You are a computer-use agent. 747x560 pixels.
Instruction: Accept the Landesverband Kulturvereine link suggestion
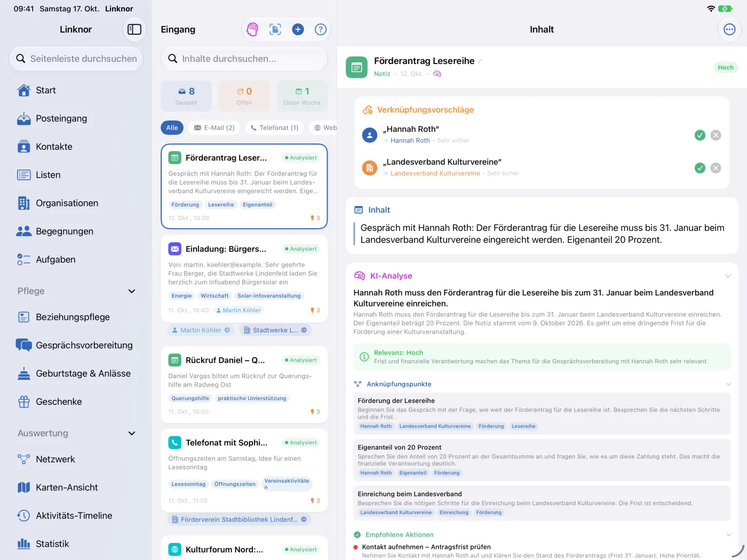[x=700, y=168]
